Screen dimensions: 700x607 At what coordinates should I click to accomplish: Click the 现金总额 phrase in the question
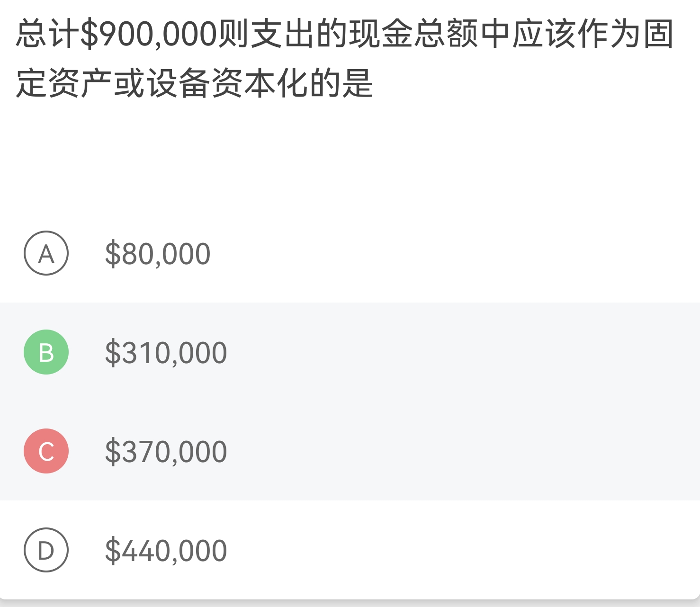[414, 35]
